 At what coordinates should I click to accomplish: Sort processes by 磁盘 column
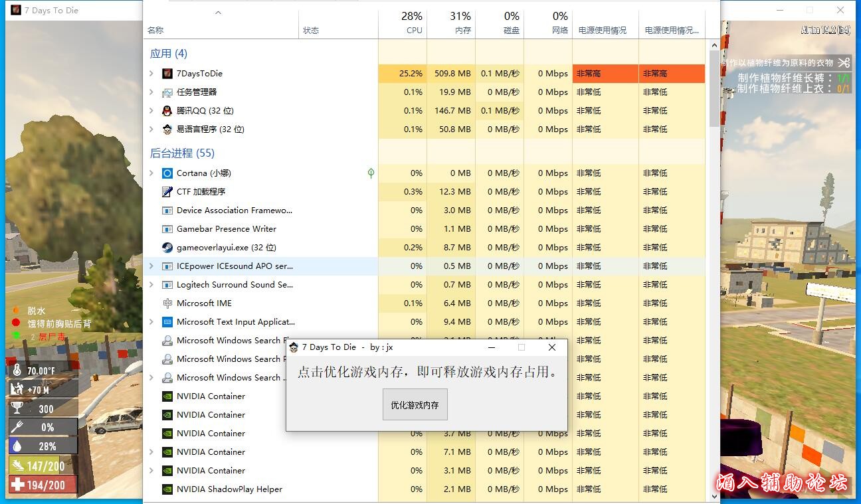coord(500,24)
